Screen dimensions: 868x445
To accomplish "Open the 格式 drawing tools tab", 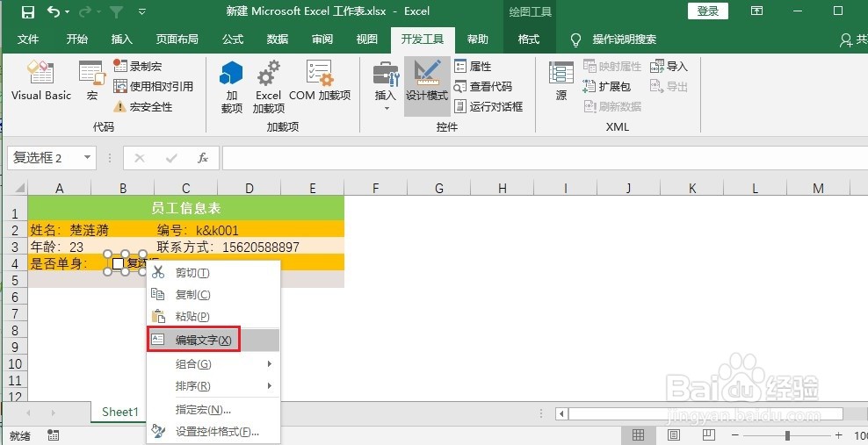I will (529, 39).
